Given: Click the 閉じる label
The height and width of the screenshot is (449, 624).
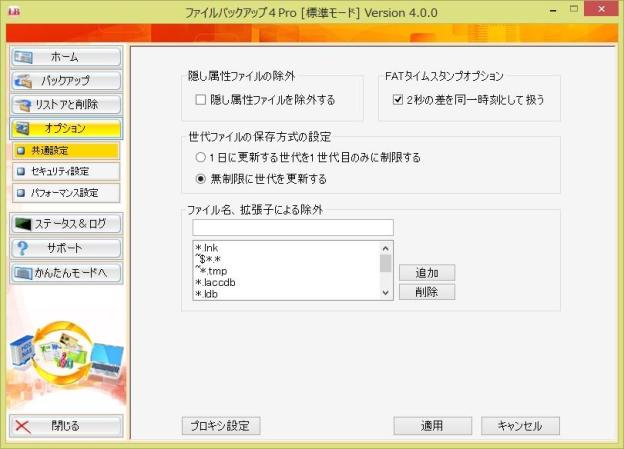Looking at the screenshot, I should [65, 426].
